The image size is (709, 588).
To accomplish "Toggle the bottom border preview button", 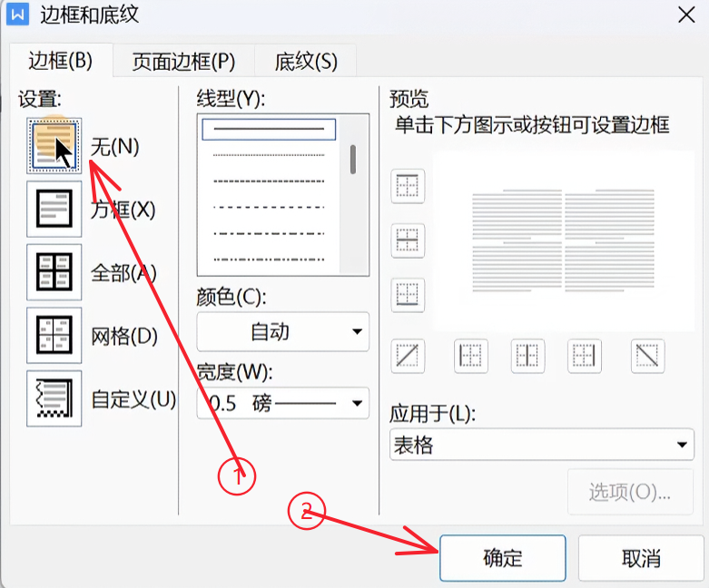I will pos(408,295).
